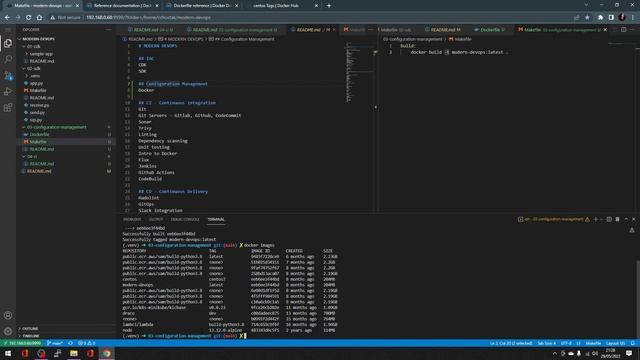Switch to Dockerfile reference browser tab
Image resolution: width=640 pixels, height=360 pixels.
(202, 6)
